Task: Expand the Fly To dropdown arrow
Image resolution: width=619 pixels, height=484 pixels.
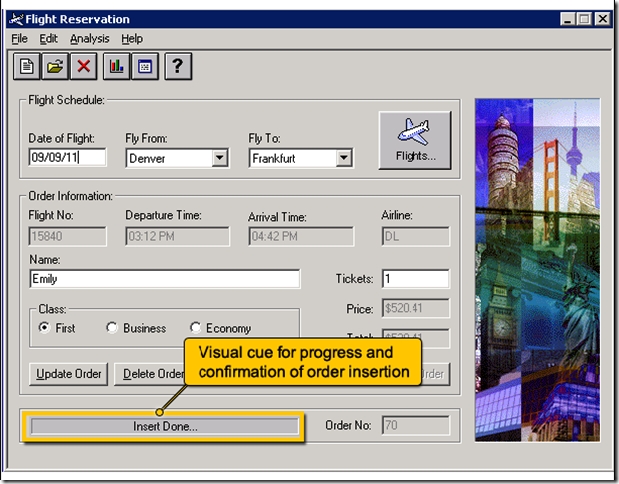Action: click(x=344, y=158)
